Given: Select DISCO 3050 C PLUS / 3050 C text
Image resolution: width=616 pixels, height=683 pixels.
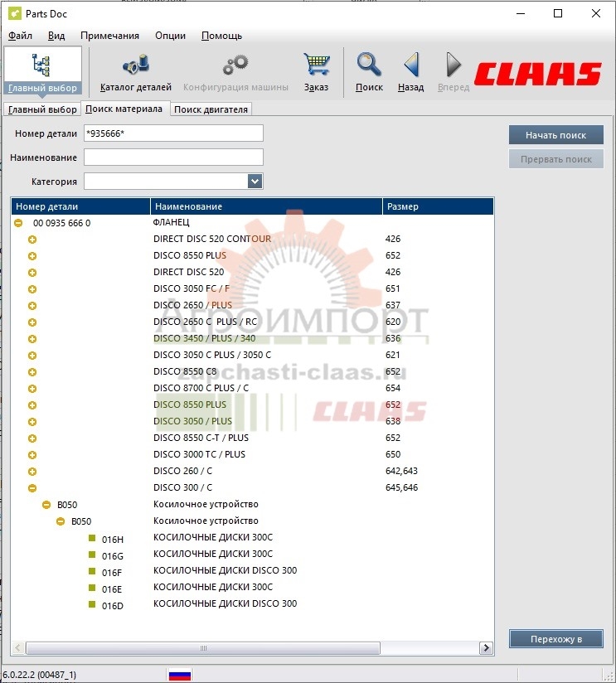Looking at the screenshot, I should click(x=212, y=355).
